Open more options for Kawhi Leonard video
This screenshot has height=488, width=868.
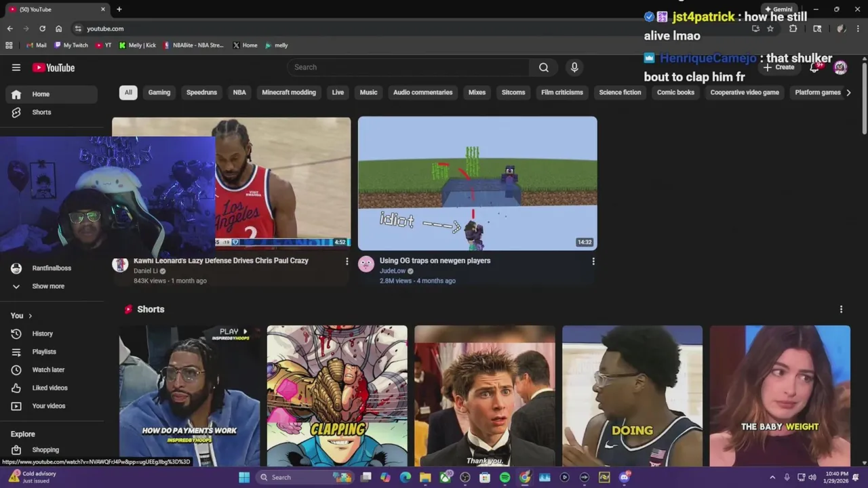(347, 261)
